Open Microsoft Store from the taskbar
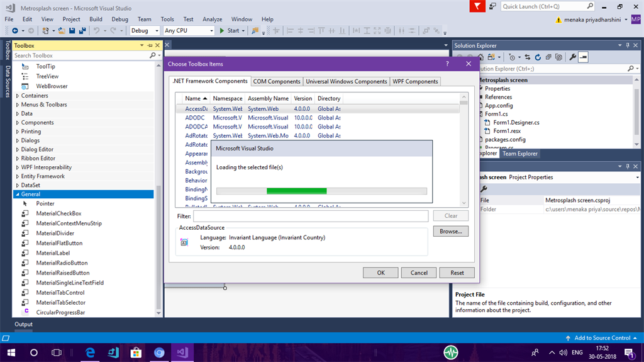The width and height of the screenshot is (644, 362). coord(136,353)
